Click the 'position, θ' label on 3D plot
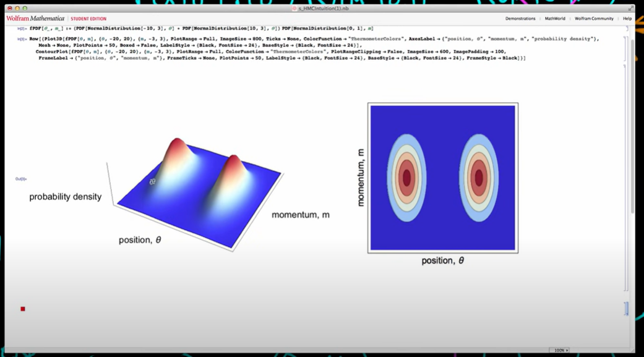This screenshot has width=644, height=357. (140, 240)
